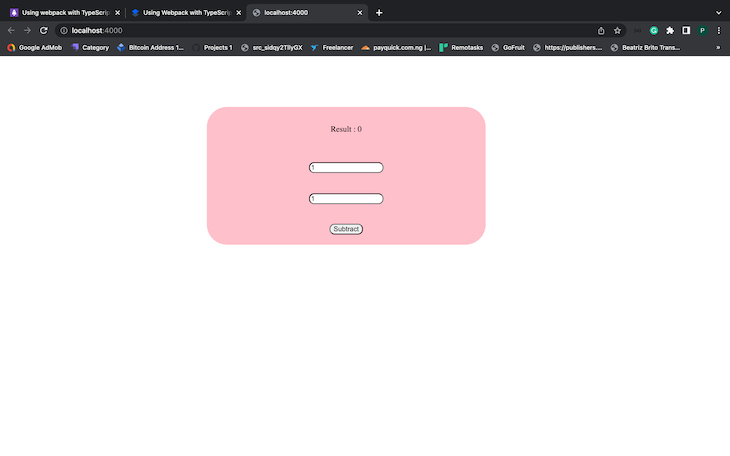The height and width of the screenshot is (456, 730).
Task: Open the Extensions puzzle icon
Action: 670,30
